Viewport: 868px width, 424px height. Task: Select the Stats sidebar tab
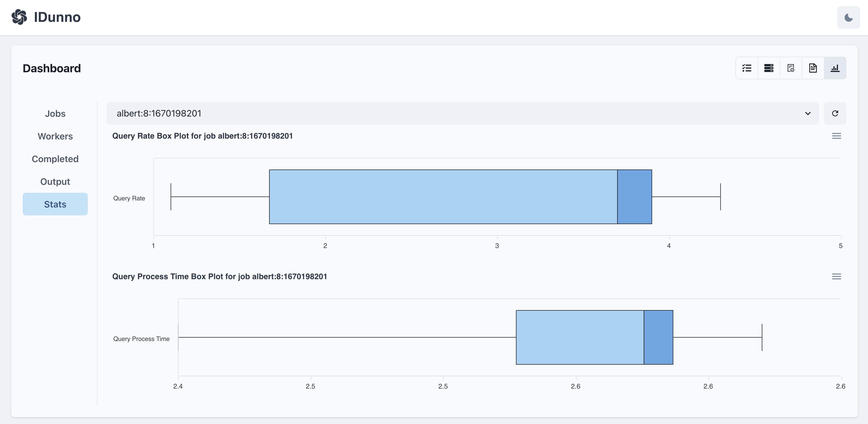[55, 204]
